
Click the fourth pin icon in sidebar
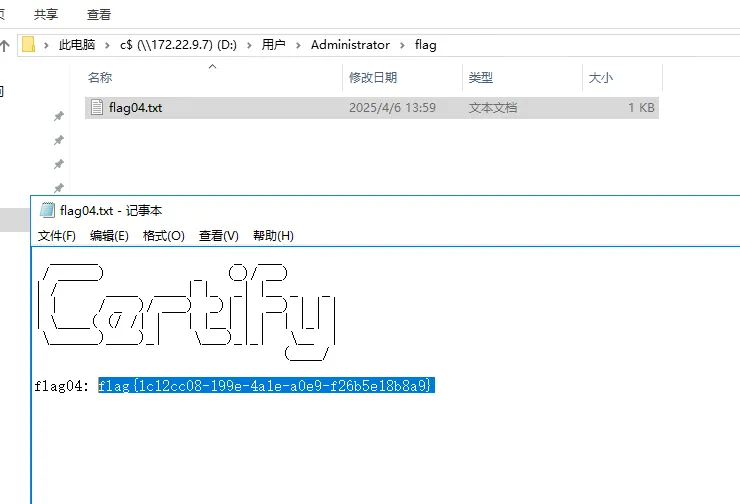coord(59,188)
